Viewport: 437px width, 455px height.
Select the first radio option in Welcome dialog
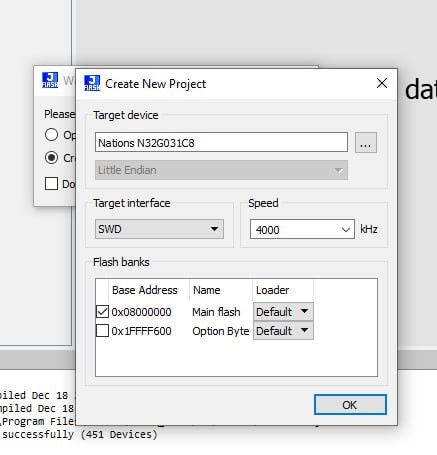pos(51,134)
